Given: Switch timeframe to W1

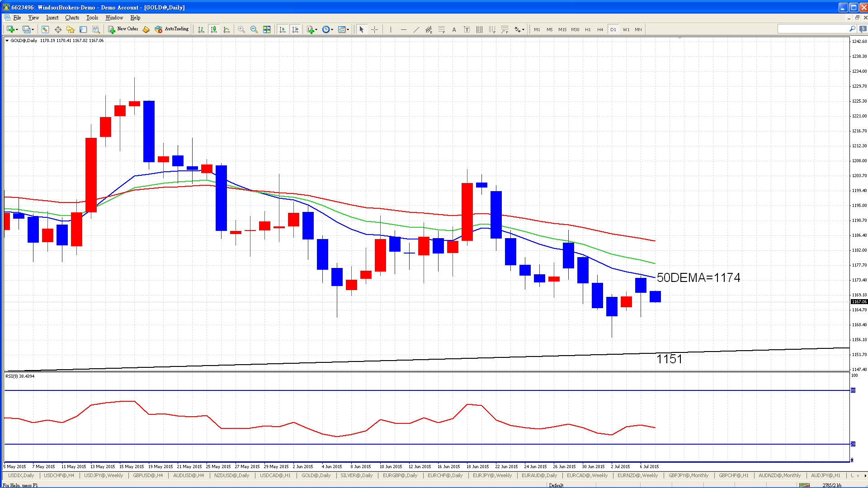Looking at the screenshot, I should [626, 29].
